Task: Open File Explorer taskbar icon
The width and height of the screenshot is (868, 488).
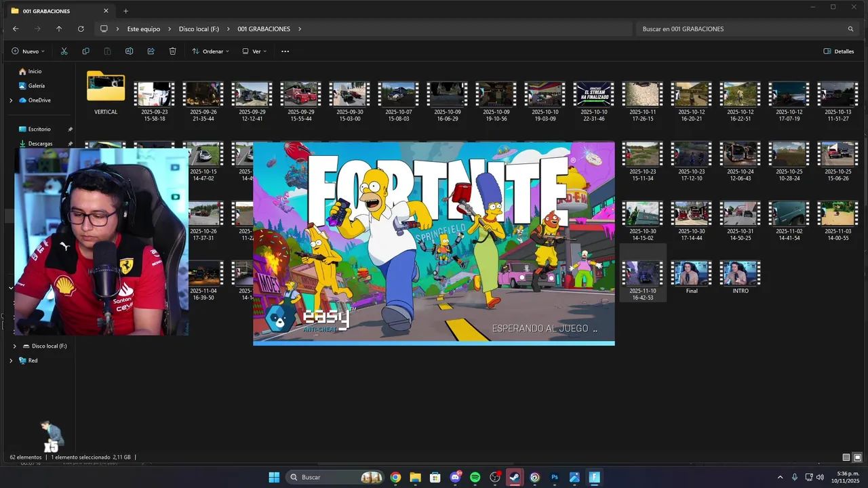Action: [415, 477]
